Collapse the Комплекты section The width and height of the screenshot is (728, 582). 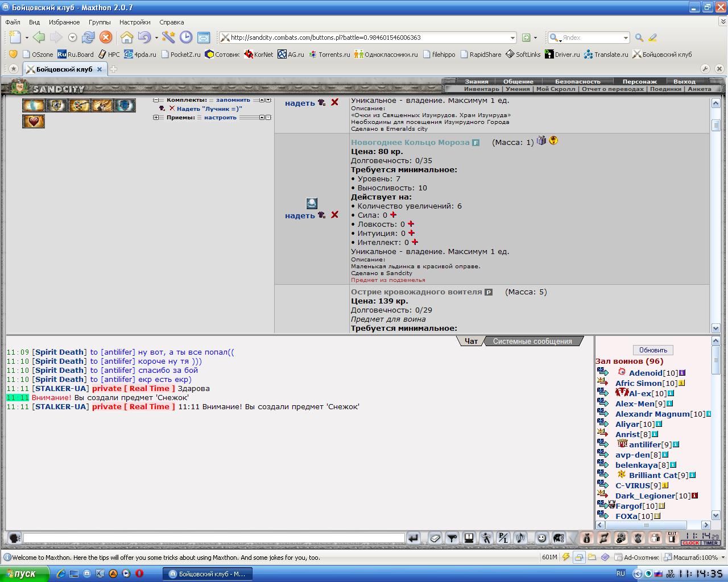[156, 100]
